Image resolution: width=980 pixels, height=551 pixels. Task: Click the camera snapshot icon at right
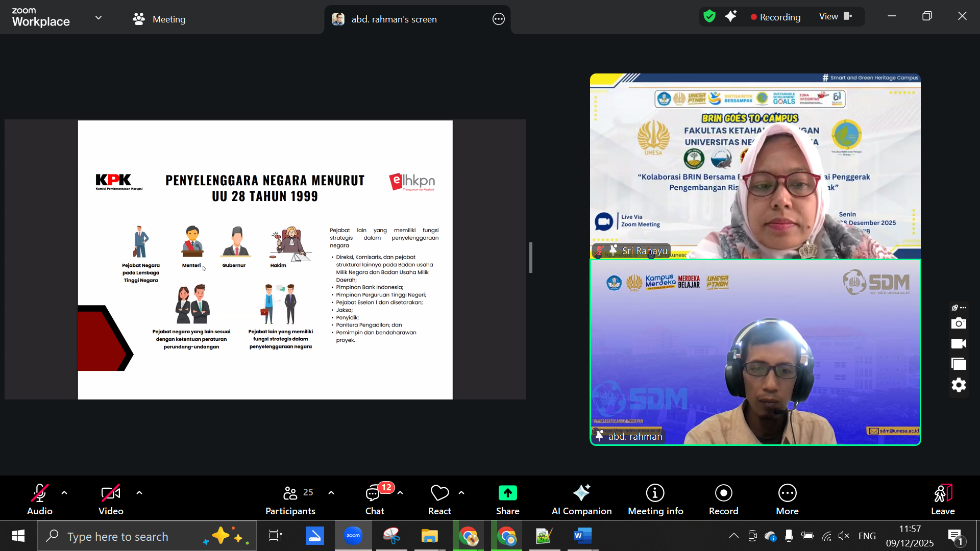959,323
